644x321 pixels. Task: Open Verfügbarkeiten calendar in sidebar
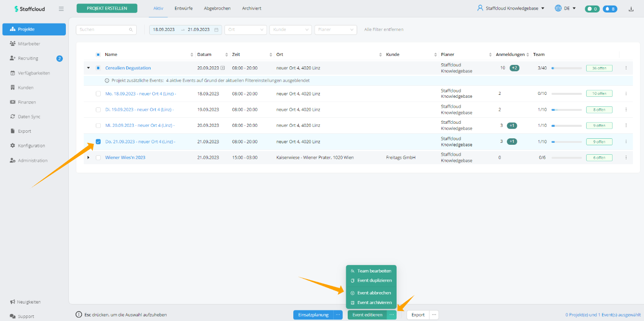pyautogui.click(x=34, y=73)
